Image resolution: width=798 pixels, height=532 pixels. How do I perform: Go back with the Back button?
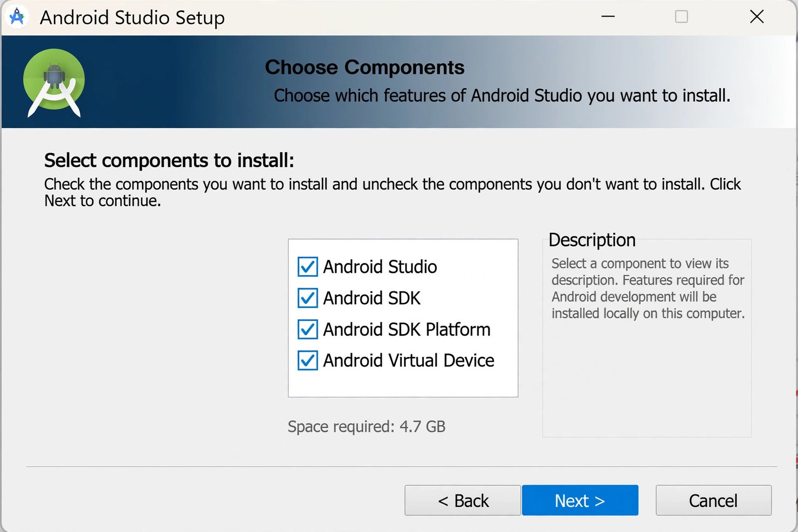tap(462, 500)
